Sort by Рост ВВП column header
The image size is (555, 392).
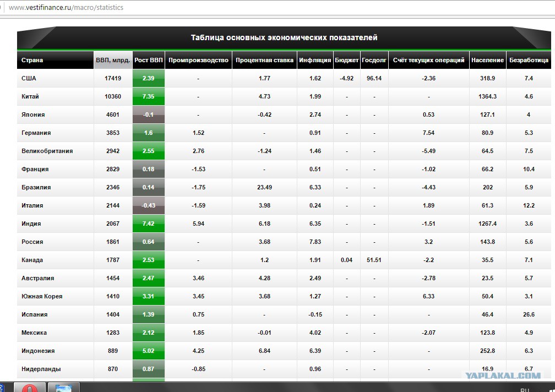tap(149, 60)
